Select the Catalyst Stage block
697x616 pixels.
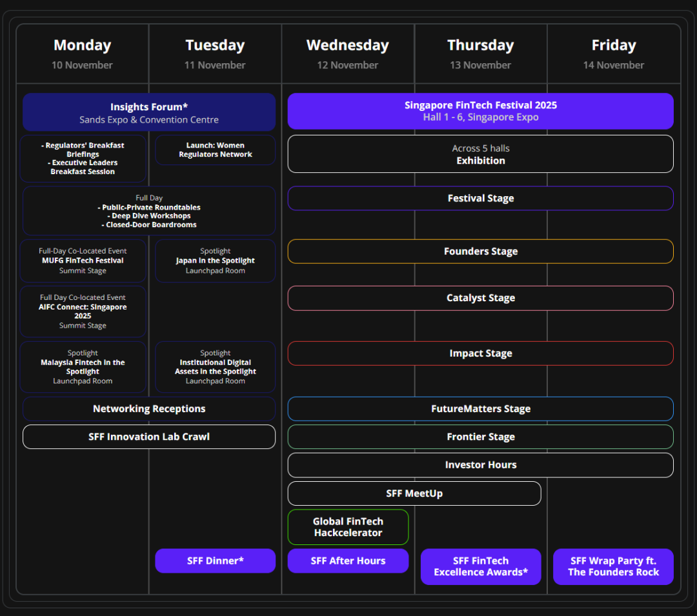pyautogui.click(x=480, y=298)
